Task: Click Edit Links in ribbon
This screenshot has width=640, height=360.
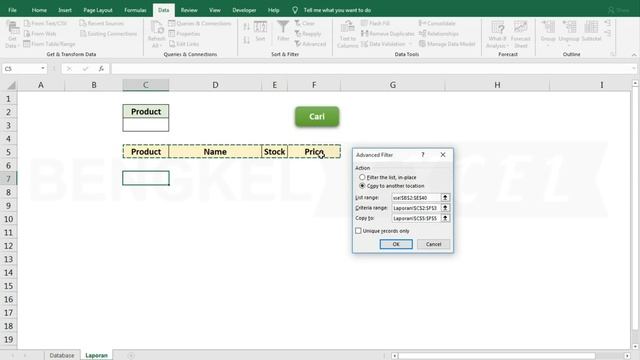Action: (x=184, y=44)
